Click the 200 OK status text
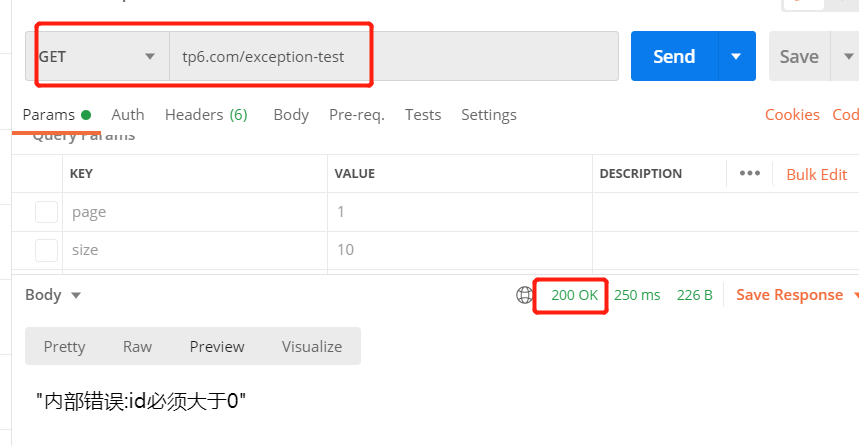This screenshot has width=859, height=446. pos(574,295)
